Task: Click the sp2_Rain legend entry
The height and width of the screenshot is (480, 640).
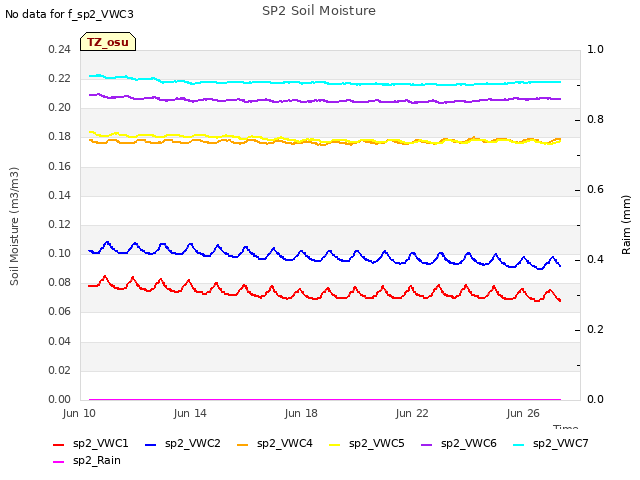Action: [x=87, y=461]
